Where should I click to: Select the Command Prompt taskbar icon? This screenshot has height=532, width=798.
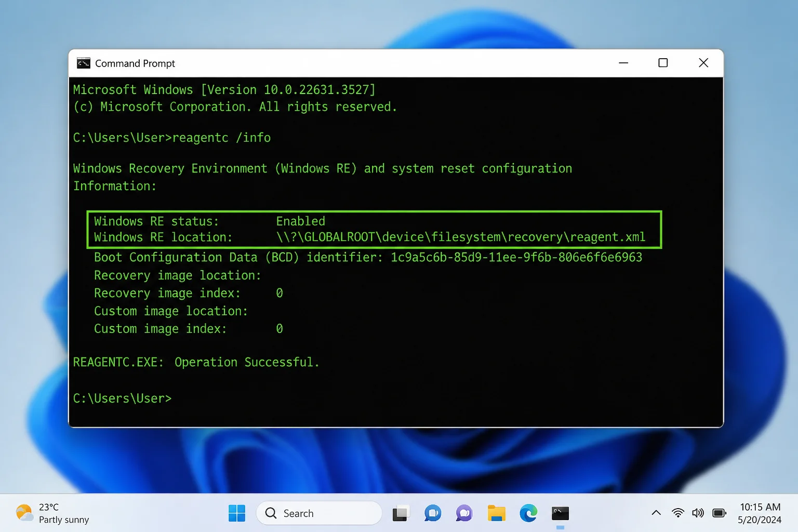coord(560,513)
